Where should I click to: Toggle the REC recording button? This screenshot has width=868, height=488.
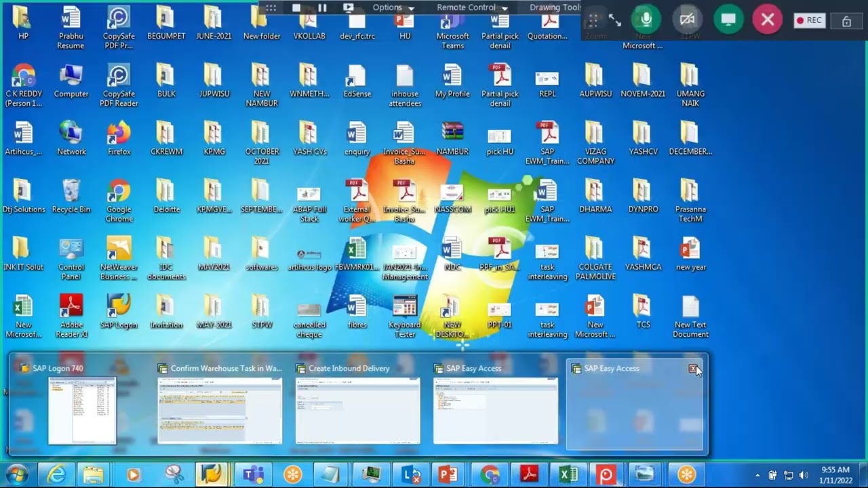tap(809, 20)
